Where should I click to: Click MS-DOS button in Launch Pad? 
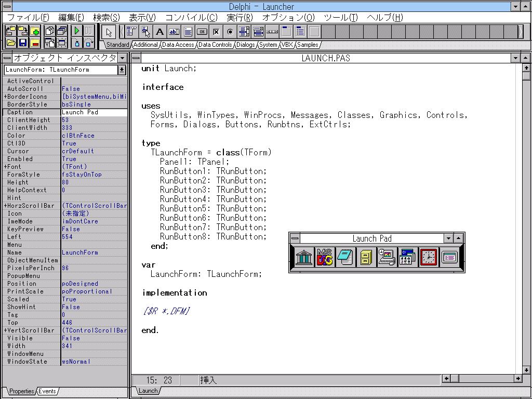coord(325,257)
